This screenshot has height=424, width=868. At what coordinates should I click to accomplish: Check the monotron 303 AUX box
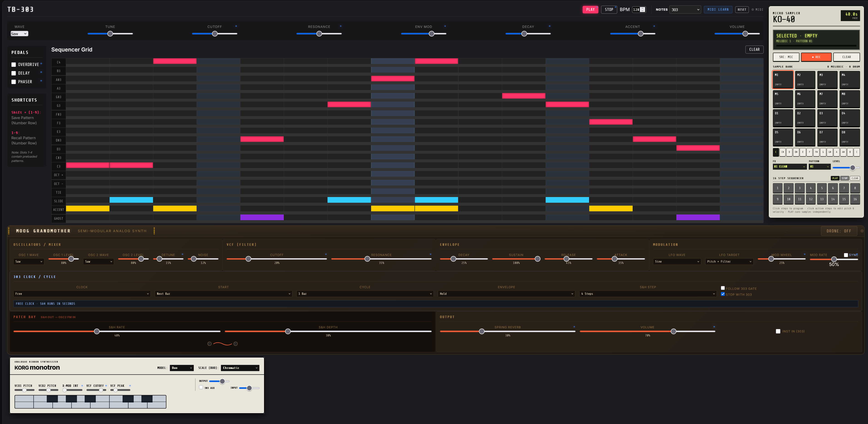pyautogui.click(x=201, y=387)
